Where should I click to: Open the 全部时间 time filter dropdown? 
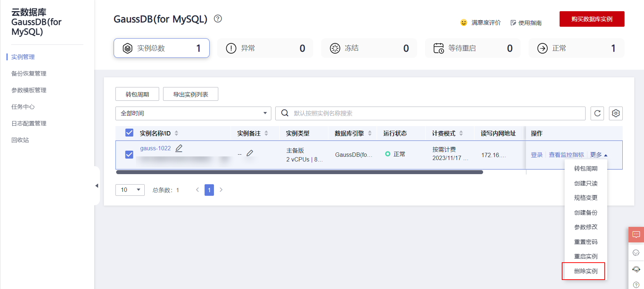[193, 113]
